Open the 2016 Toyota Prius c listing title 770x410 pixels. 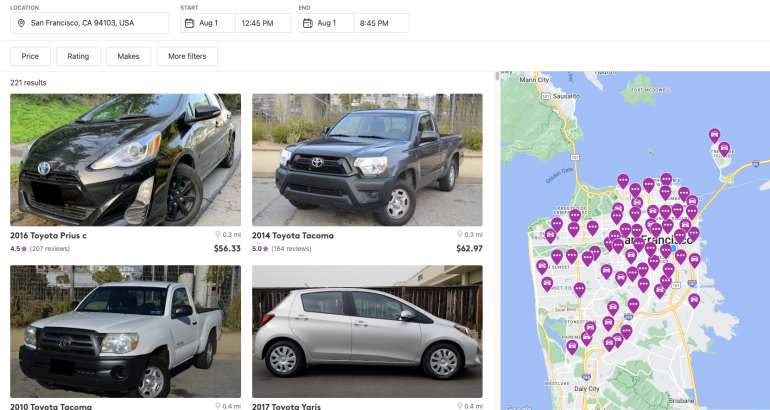[x=48, y=235]
